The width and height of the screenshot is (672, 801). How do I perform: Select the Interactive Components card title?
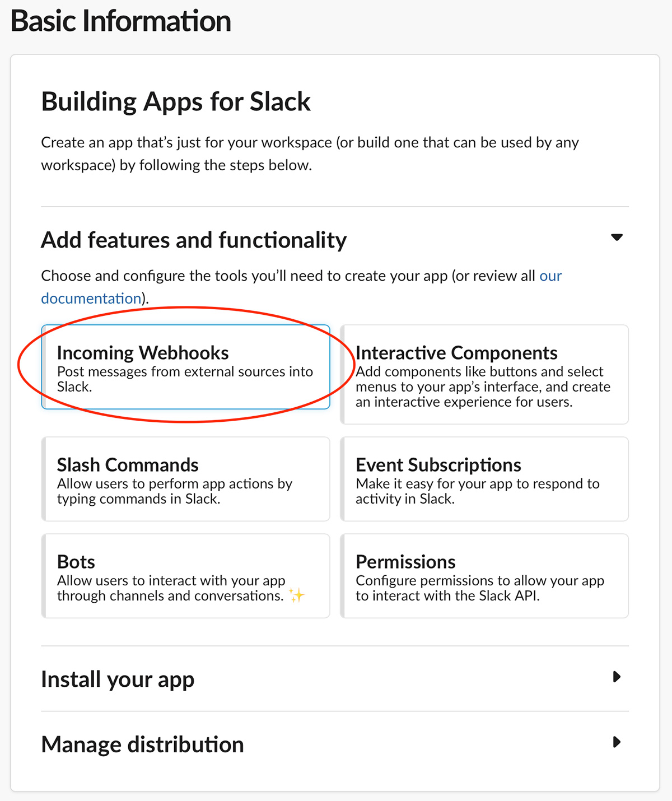456,353
